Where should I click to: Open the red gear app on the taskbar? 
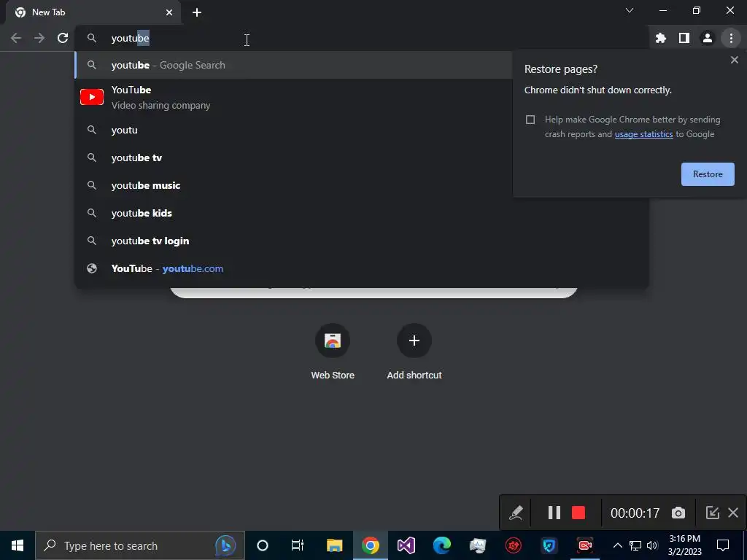(514, 545)
